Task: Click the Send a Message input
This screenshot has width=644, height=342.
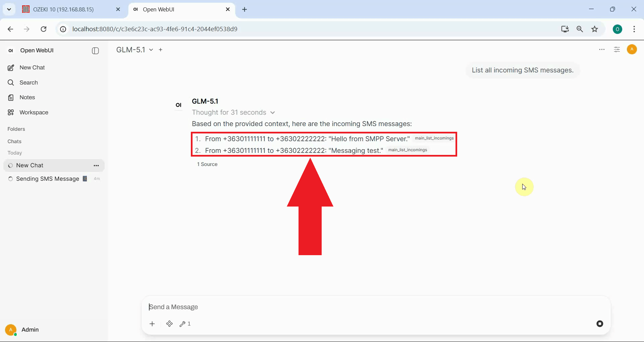Action: pos(376,307)
